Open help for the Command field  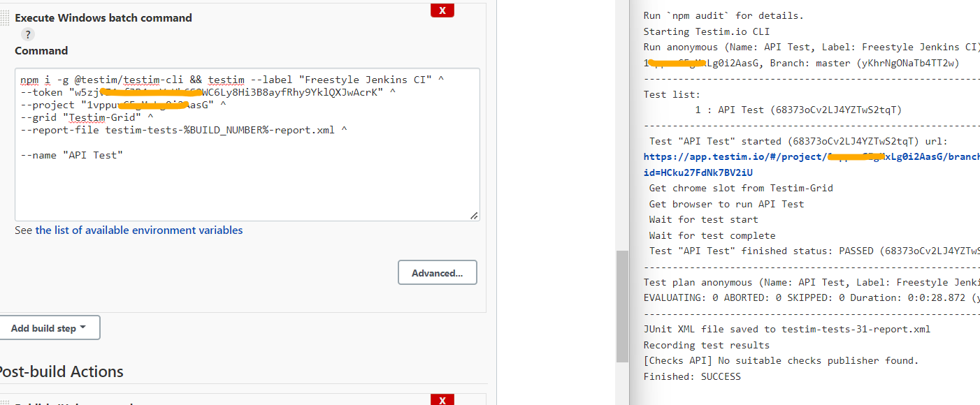(x=27, y=34)
